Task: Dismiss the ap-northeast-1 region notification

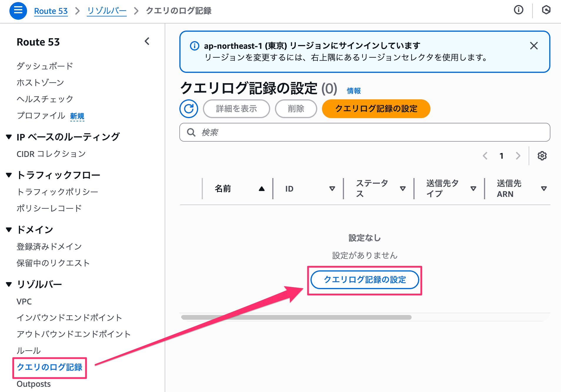Action: [x=534, y=46]
